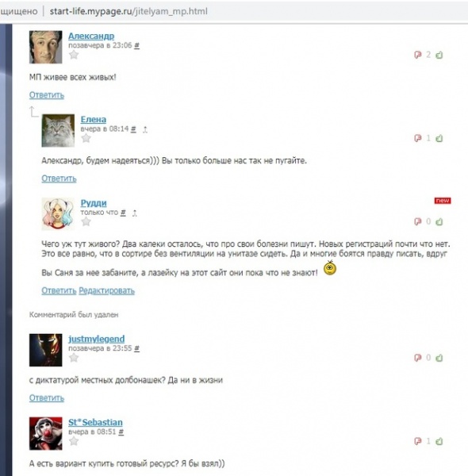Open St*Sebastian's avatar thumbnail
The height and width of the screenshot is (476, 468).
pos(46,433)
